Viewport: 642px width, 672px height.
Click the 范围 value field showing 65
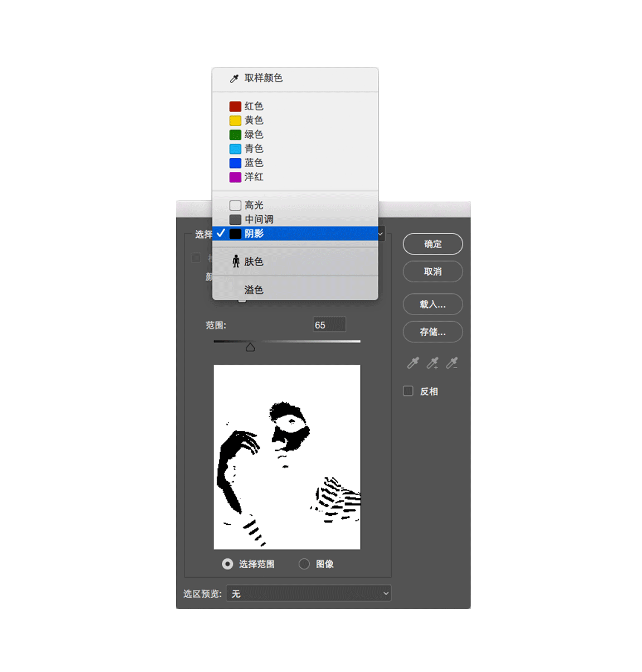329,325
